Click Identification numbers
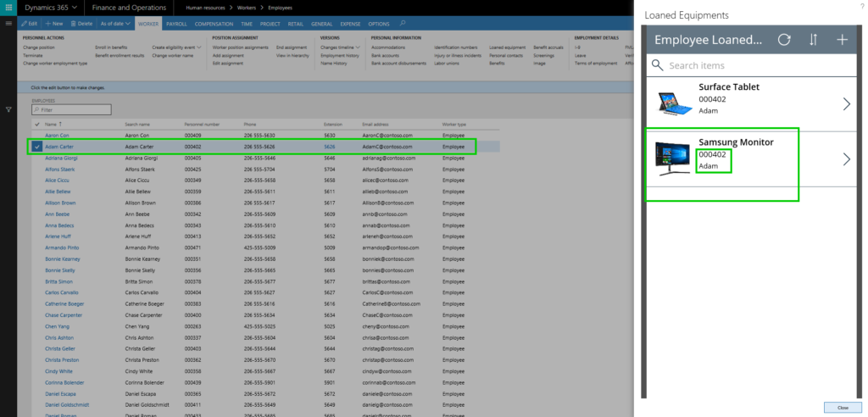This screenshot has width=868, height=417. point(455,47)
